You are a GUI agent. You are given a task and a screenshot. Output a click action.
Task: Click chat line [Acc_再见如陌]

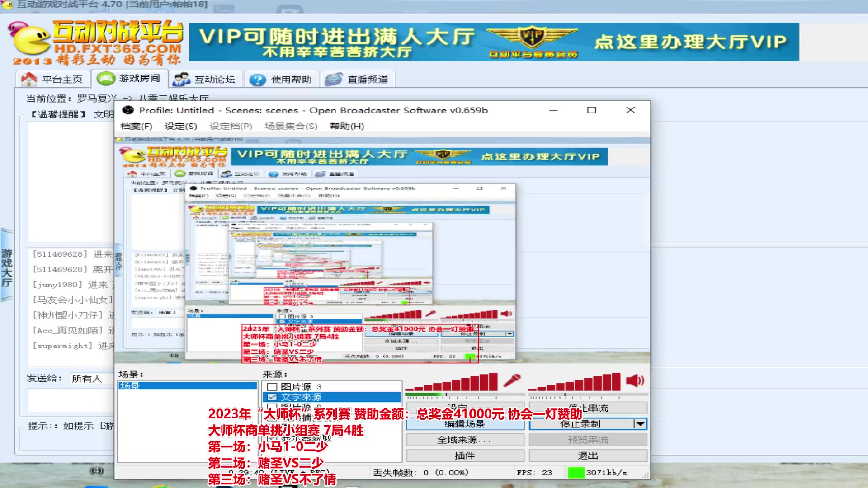coord(73,330)
